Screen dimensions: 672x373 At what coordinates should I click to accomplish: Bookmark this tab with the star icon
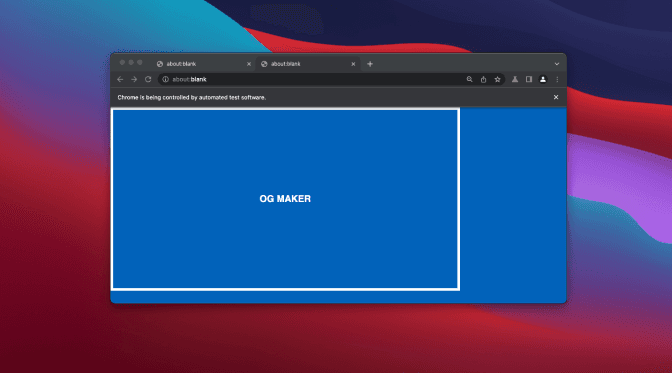[497, 79]
